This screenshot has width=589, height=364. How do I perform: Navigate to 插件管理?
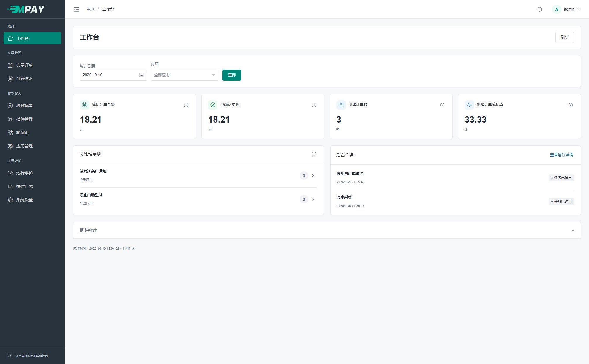[32, 119]
